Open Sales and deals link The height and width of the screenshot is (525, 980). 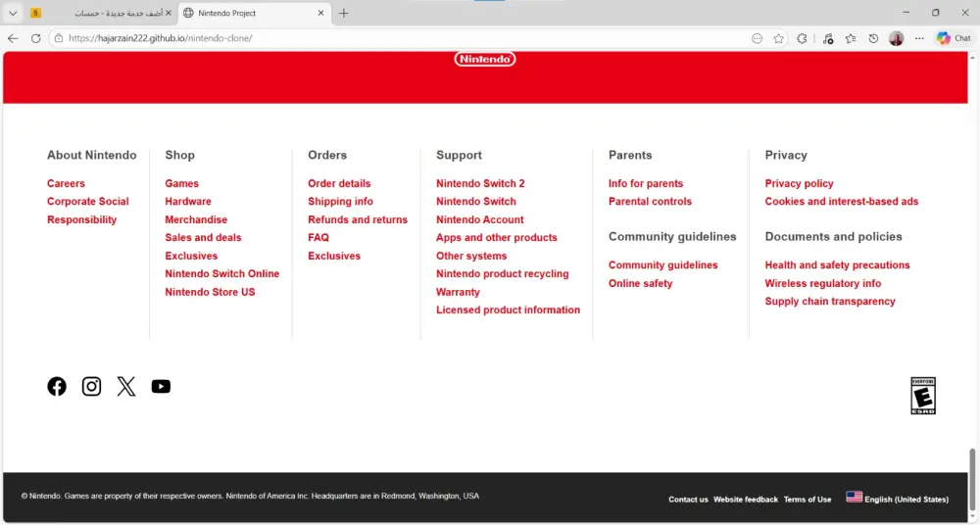click(x=203, y=237)
